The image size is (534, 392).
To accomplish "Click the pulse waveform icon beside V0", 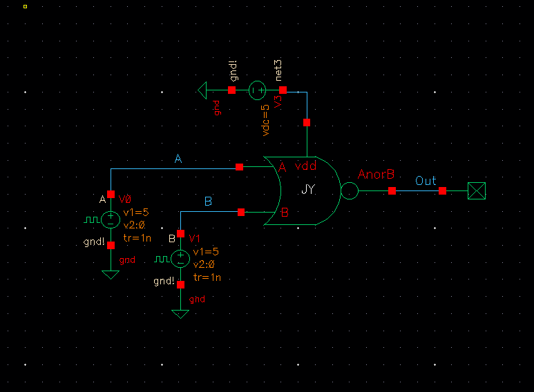I will tap(92, 220).
